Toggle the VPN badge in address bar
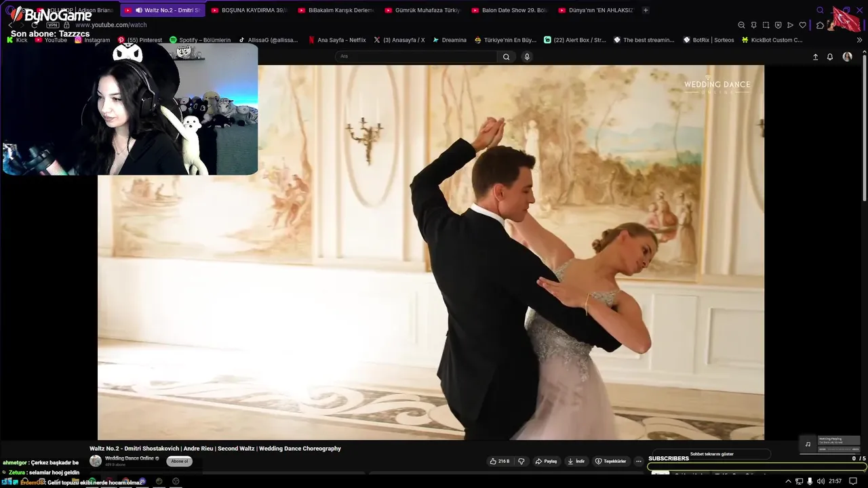This screenshot has width=868, height=488. coord(52,25)
